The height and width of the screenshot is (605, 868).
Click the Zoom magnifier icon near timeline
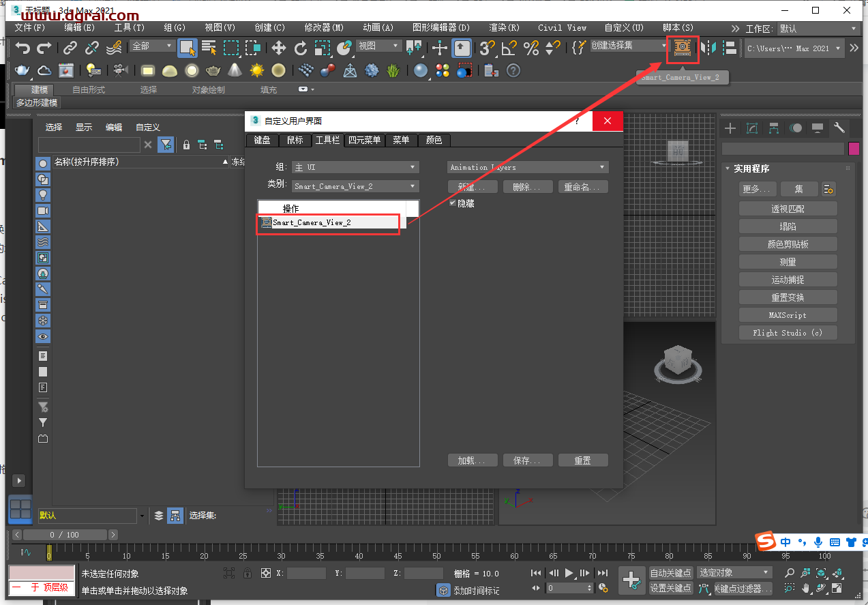click(790, 572)
